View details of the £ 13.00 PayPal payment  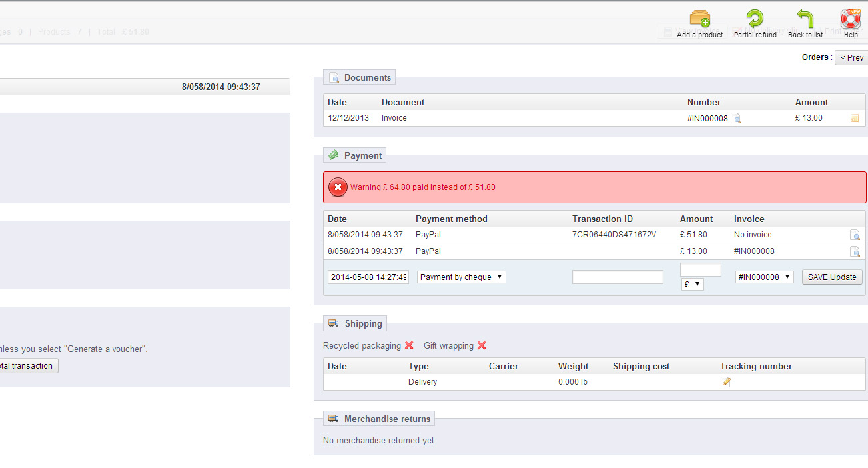coord(855,252)
